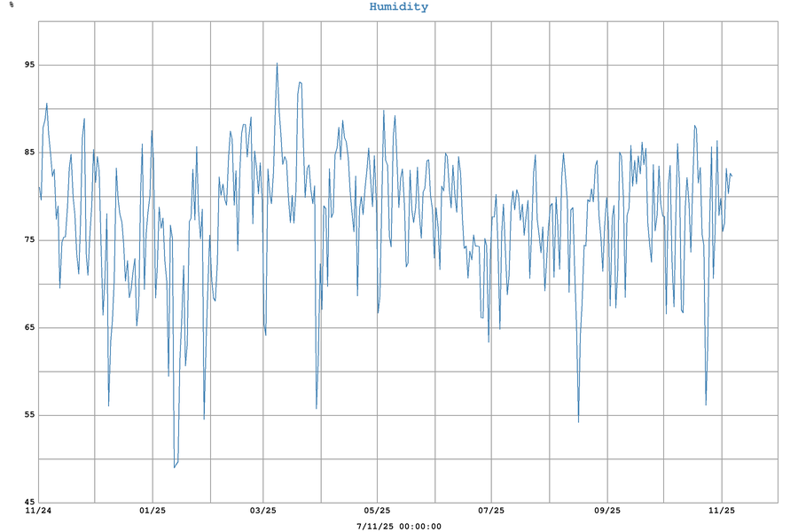798x532 pixels.
Task: Select the 85 y-axis tick label
Action: (x=29, y=153)
